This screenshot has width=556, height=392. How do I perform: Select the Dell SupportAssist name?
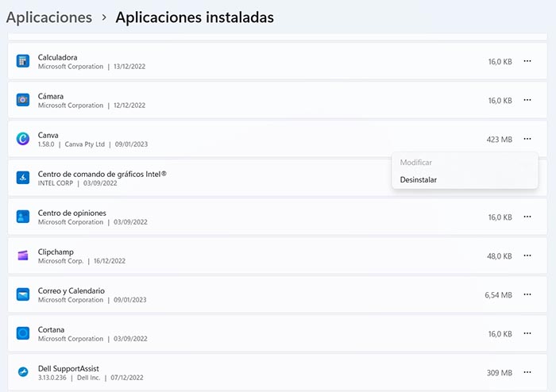click(x=68, y=369)
